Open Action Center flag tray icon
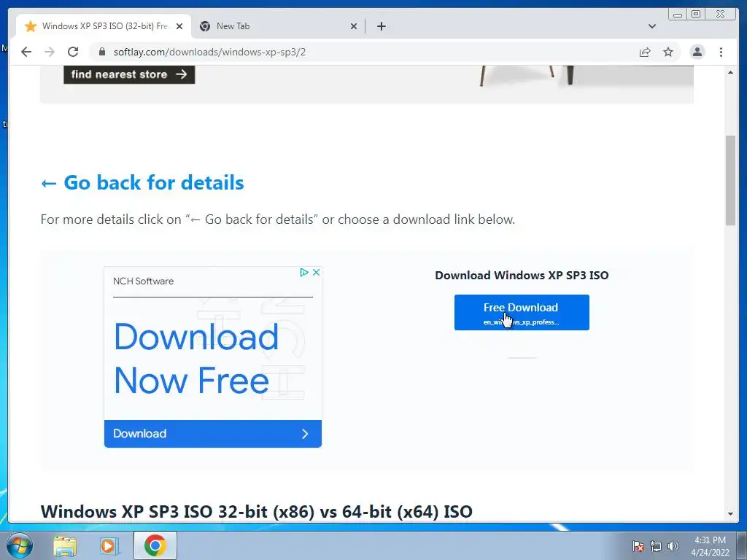747x560 pixels. click(x=638, y=545)
